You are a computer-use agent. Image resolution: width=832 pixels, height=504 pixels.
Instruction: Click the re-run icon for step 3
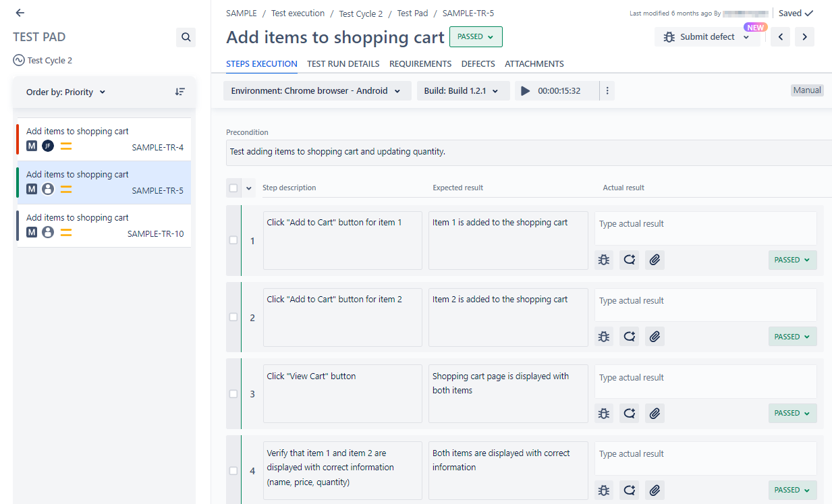(x=629, y=414)
